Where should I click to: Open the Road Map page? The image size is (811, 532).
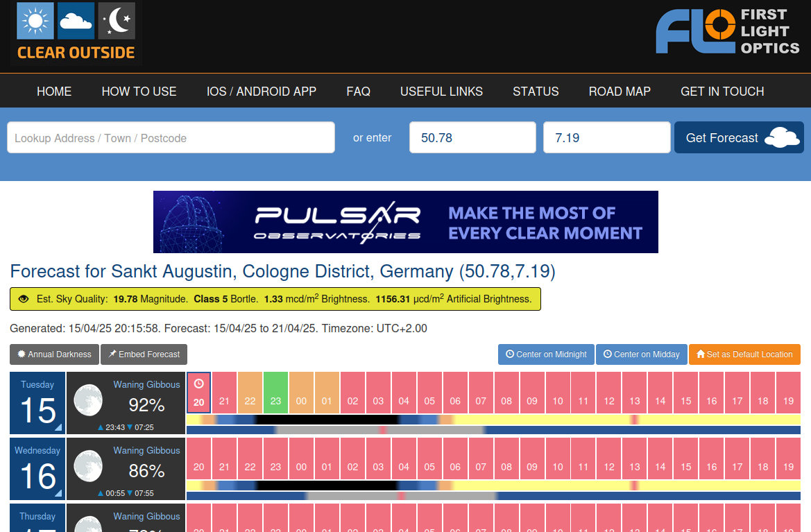click(x=620, y=92)
